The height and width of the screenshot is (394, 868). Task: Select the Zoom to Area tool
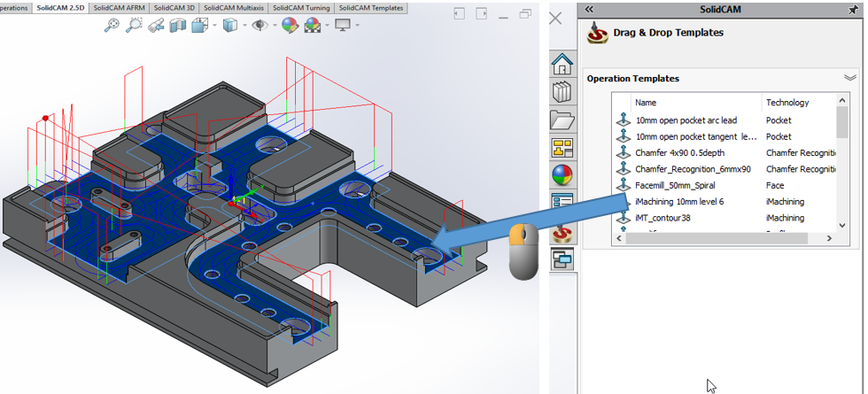pyautogui.click(x=134, y=25)
